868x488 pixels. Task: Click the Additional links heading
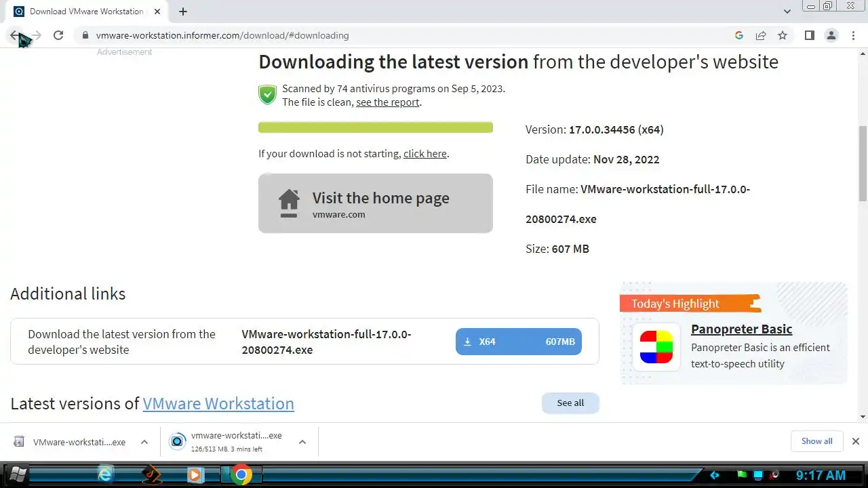pos(68,293)
